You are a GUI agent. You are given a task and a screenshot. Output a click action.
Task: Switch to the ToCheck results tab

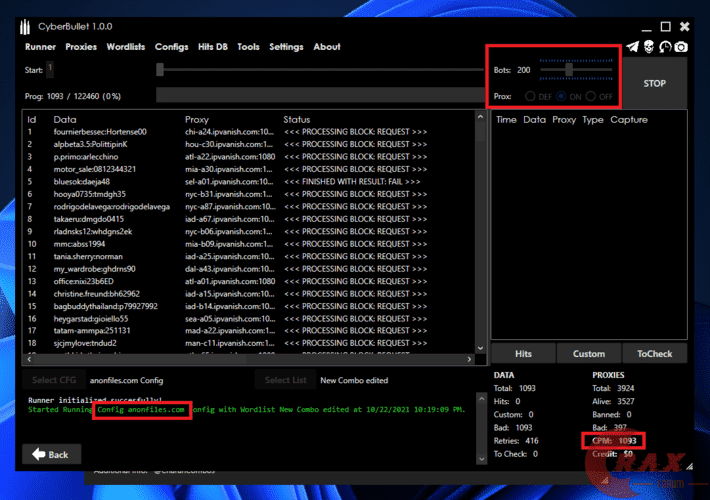pos(654,354)
